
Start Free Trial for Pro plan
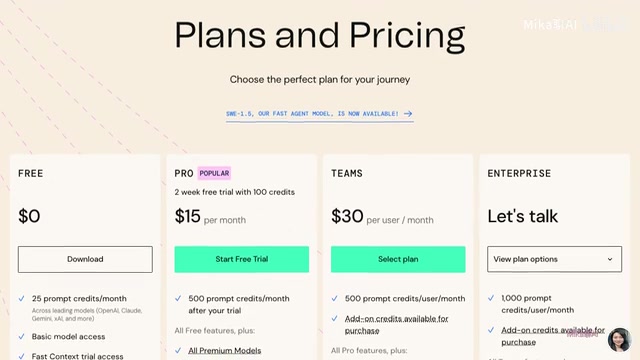click(242, 259)
